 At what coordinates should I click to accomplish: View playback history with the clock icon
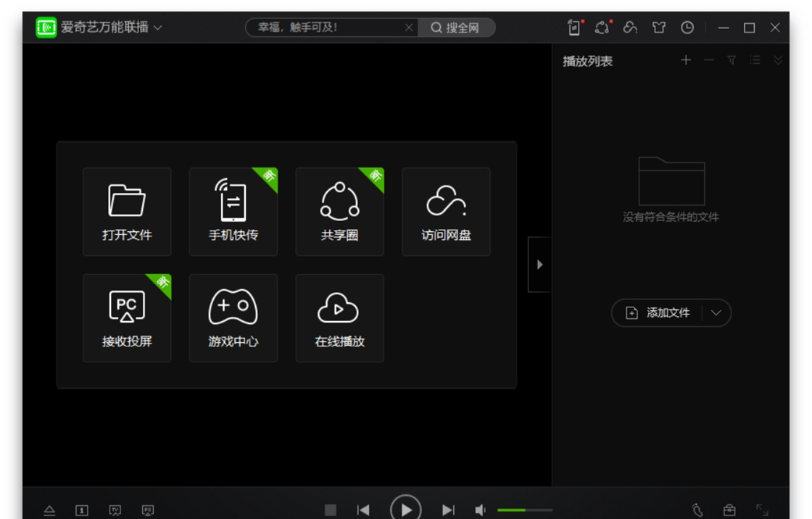click(x=686, y=28)
